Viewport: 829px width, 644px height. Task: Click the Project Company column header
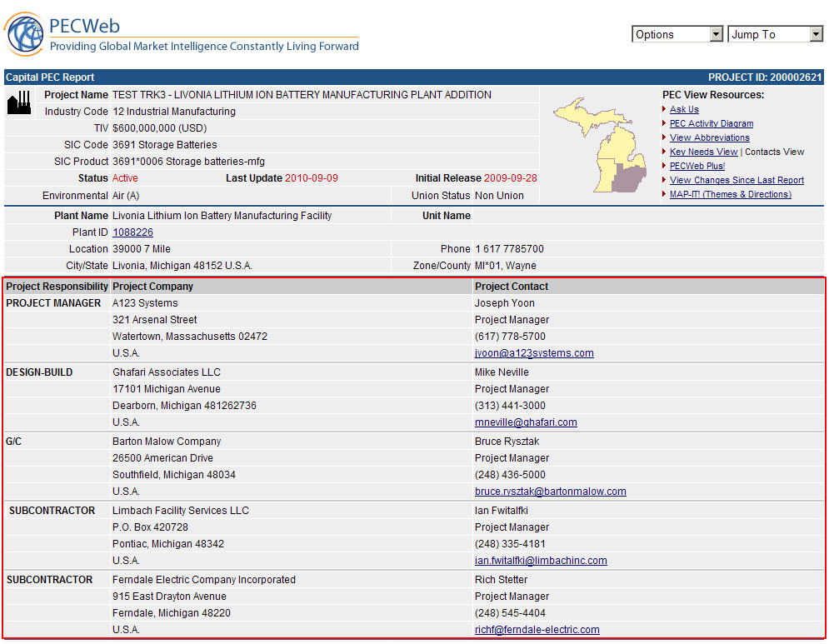pos(152,287)
